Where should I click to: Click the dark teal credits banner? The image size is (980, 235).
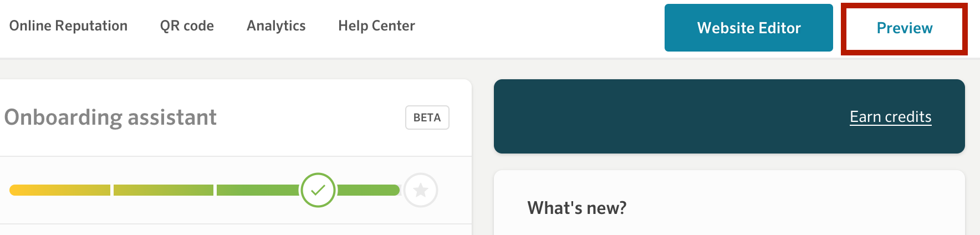[x=729, y=116]
